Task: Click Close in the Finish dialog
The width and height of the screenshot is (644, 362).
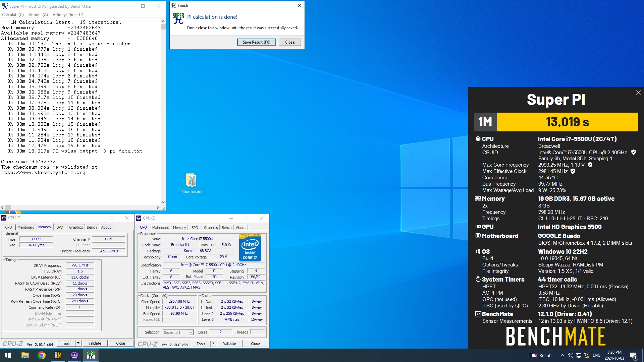Action: pyautogui.click(x=290, y=42)
